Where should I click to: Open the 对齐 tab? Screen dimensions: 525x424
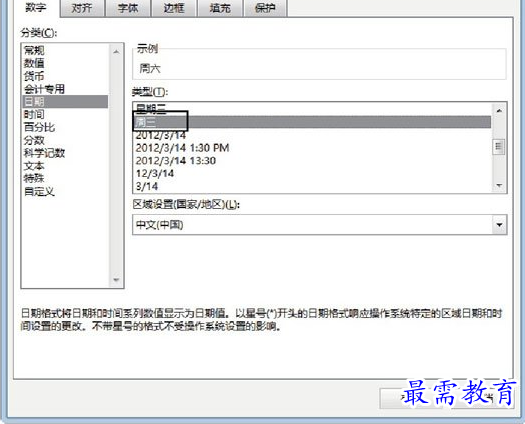coord(82,8)
